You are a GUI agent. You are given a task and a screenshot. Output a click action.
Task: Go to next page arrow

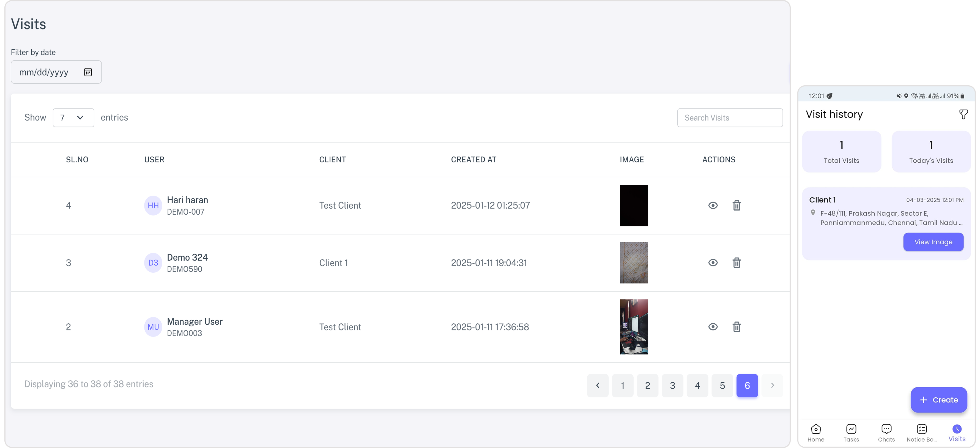(x=772, y=386)
